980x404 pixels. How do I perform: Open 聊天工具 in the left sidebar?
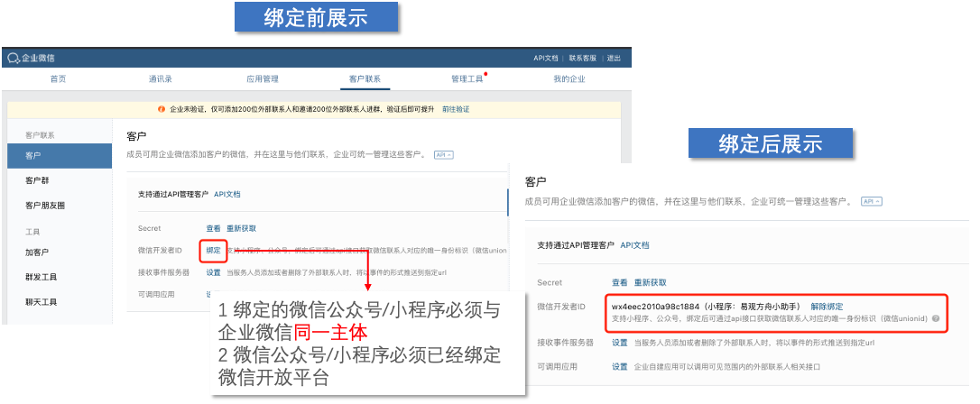[x=42, y=301]
